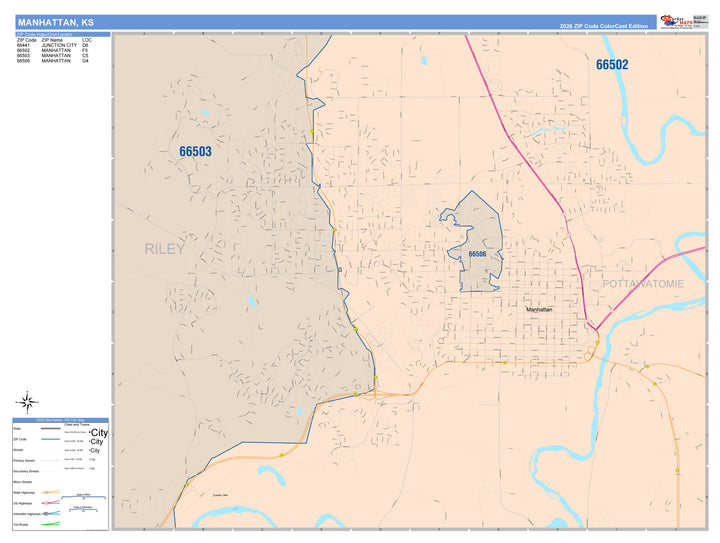Screen dimensions: 720x543
Task: Click the kilometers scale bar in legend
Action: 83,509
